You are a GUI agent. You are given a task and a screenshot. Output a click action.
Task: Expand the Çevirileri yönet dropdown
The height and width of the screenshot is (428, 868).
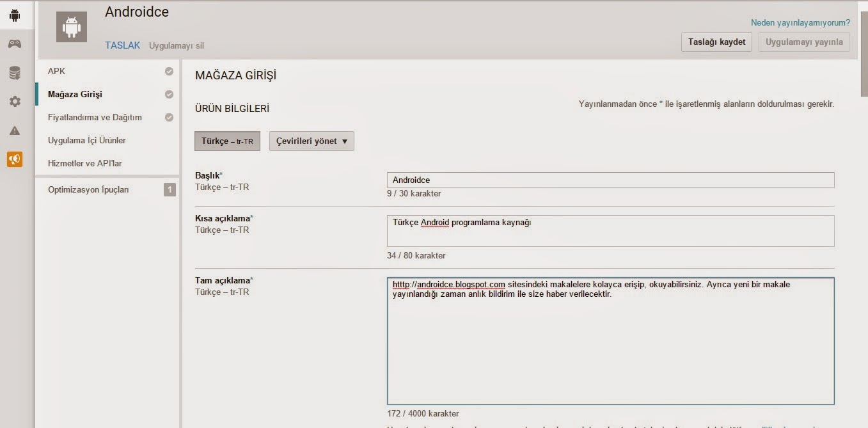pyautogui.click(x=312, y=141)
